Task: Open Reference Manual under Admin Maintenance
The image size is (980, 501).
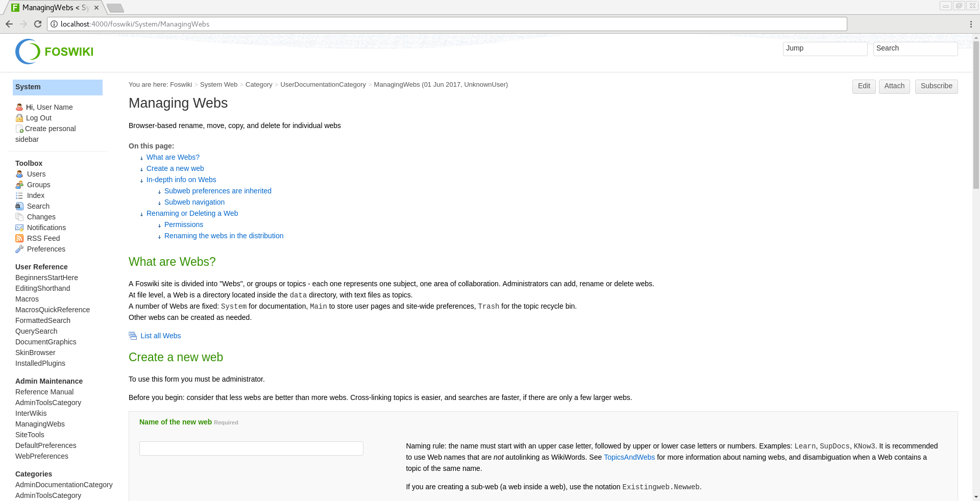Action: [x=44, y=392]
